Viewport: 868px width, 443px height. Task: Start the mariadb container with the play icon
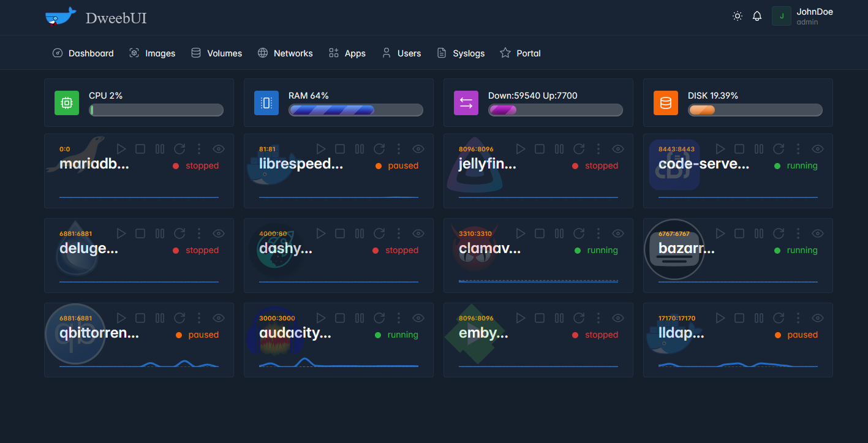(121, 148)
